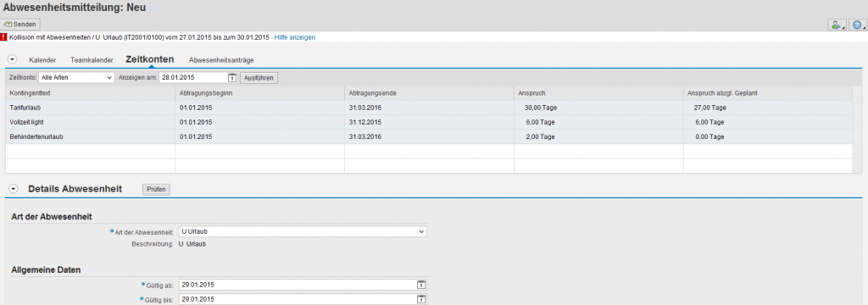This screenshot has width=868, height=305.
Task: Click the 2,00 Tage cell
Action: pos(598,136)
